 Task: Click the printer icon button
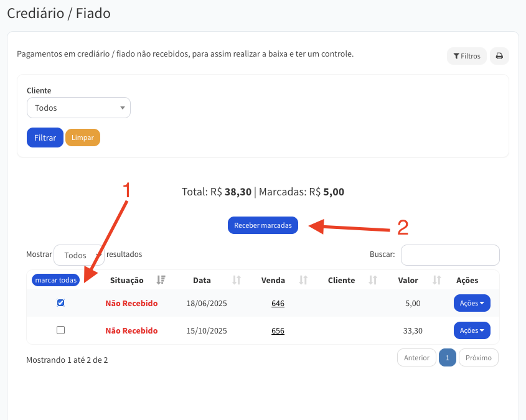[499, 56]
